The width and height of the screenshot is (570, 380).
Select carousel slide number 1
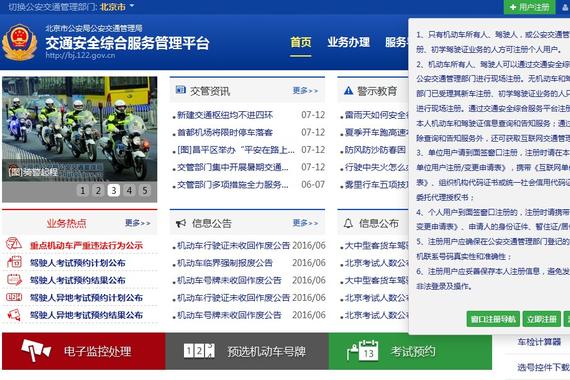pos(83,190)
